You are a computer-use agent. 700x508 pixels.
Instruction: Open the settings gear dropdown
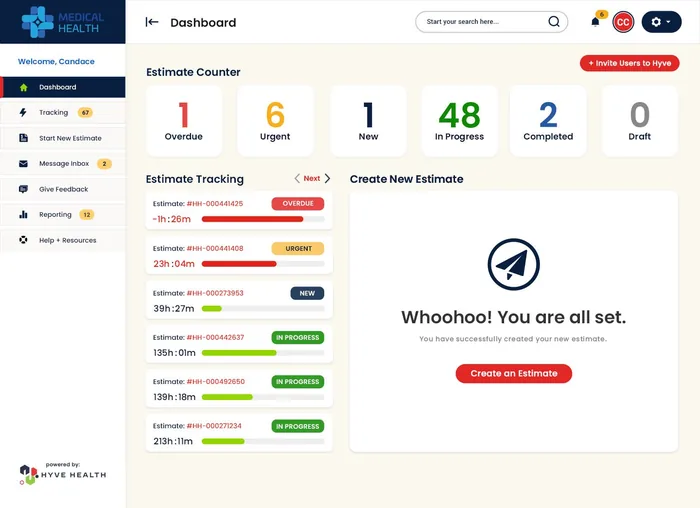[x=661, y=22]
